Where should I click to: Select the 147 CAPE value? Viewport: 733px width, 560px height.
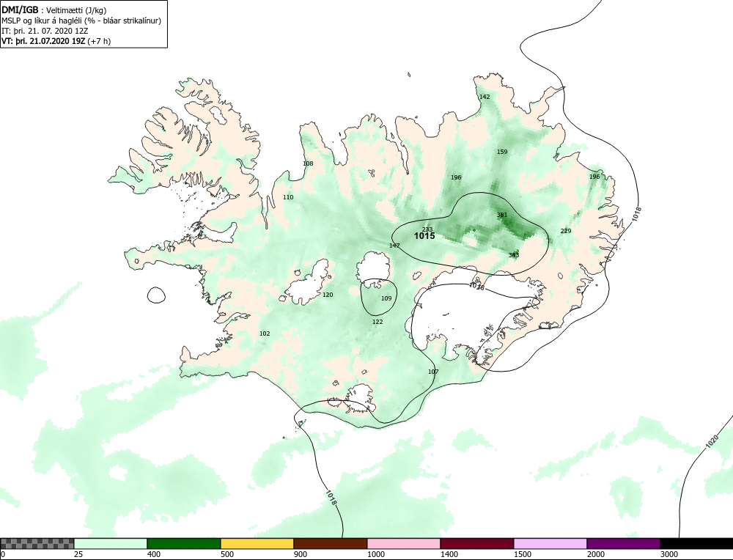point(394,246)
